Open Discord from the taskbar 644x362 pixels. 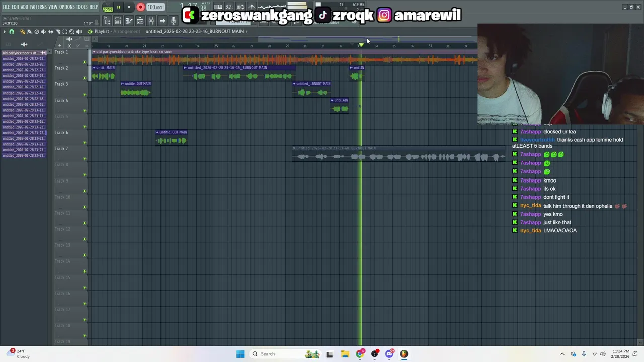click(x=389, y=354)
